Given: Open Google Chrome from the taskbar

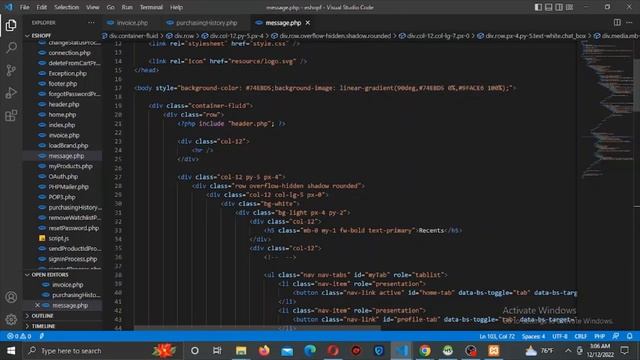Looking at the screenshot, I should point(425,351).
